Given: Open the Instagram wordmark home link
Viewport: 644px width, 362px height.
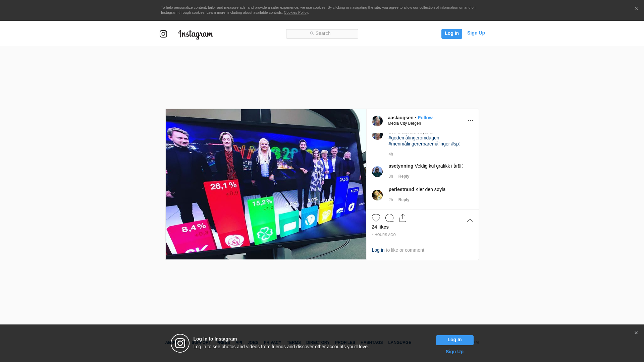Looking at the screenshot, I should 196,34.
